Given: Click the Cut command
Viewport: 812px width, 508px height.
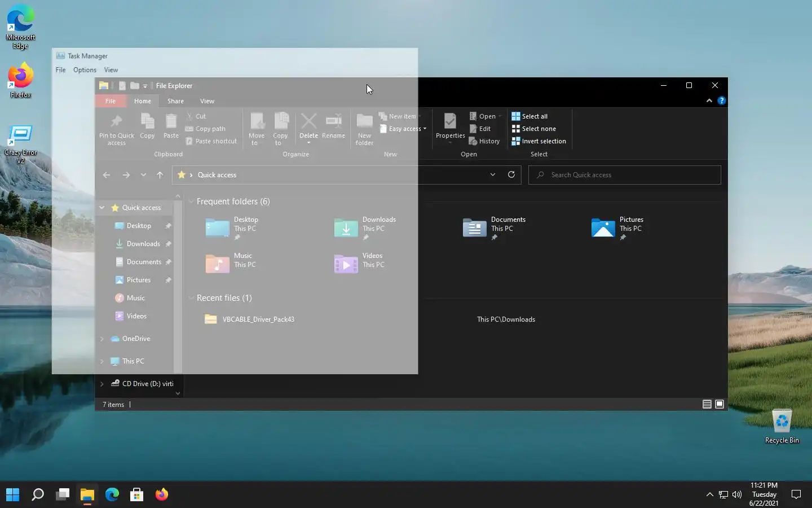Looking at the screenshot, I should coord(195,116).
